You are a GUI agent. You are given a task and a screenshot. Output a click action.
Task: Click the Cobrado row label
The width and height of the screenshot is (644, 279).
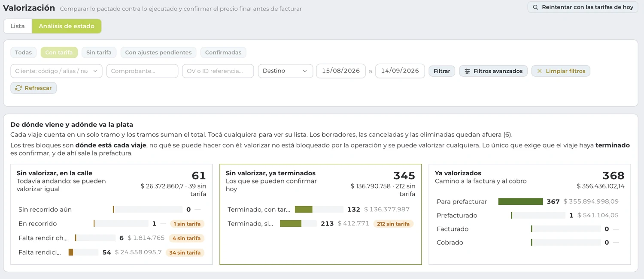pyautogui.click(x=450, y=243)
